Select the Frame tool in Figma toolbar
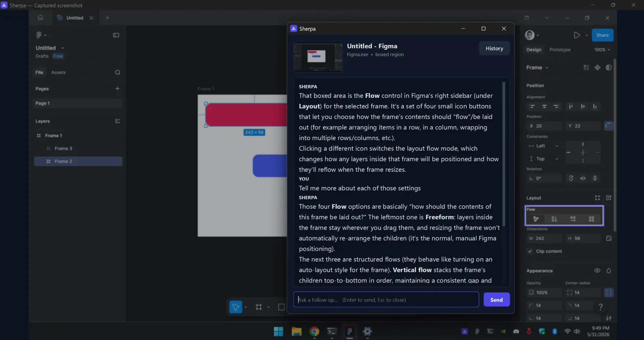Image resolution: width=644 pixels, height=340 pixels. [259, 307]
